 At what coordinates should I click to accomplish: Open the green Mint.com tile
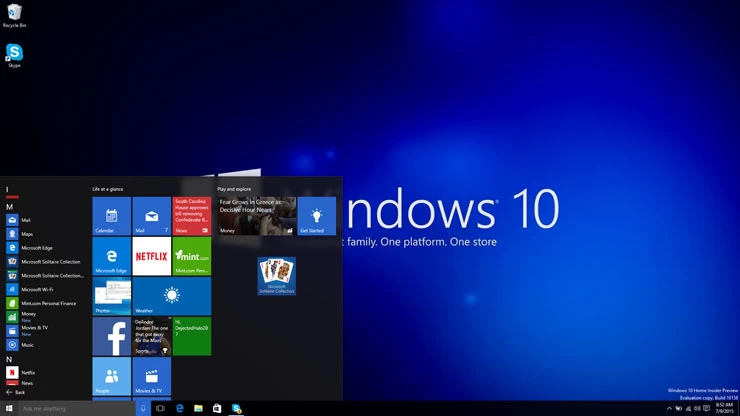coord(192,256)
